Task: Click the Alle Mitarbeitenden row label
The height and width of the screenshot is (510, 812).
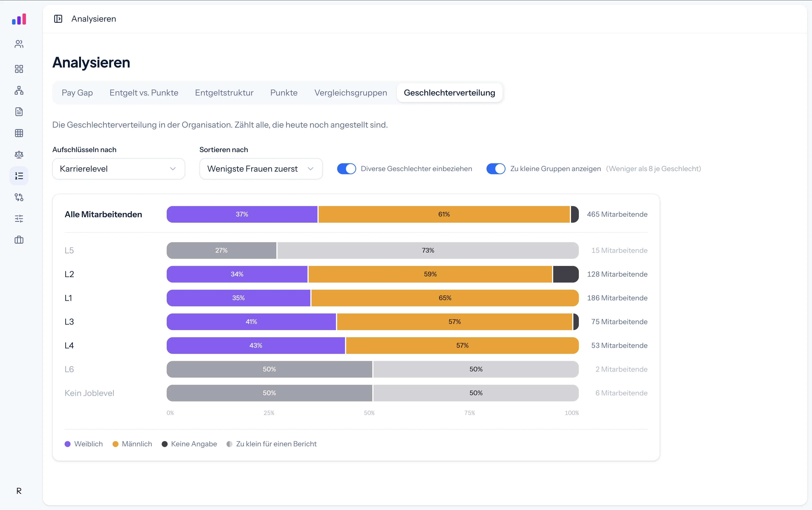Action: click(x=103, y=214)
